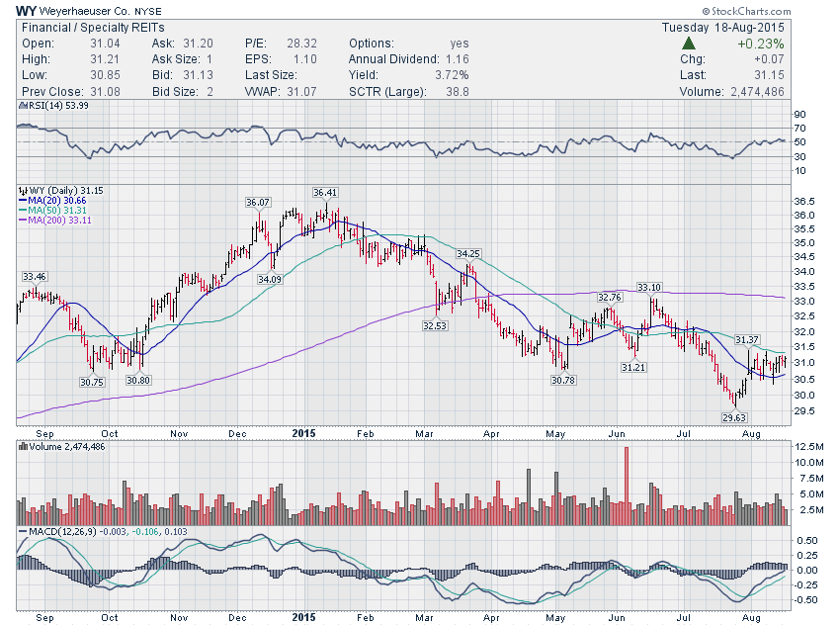Click the 31.21 low price label

633,367
